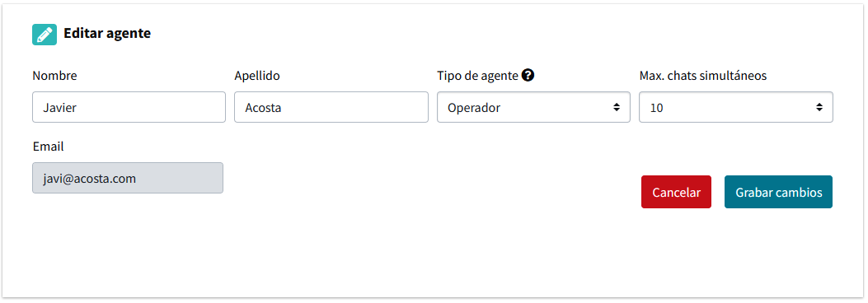Click the up-down arrows on the Operador select
The height and width of the screenshot is (303, 868).
pos(616,107)
